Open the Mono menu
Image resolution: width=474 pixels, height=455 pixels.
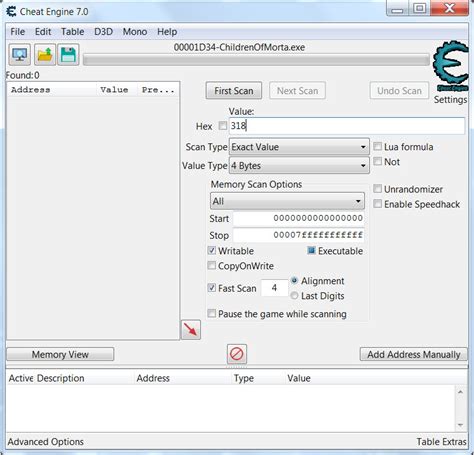tap(135, 32)
